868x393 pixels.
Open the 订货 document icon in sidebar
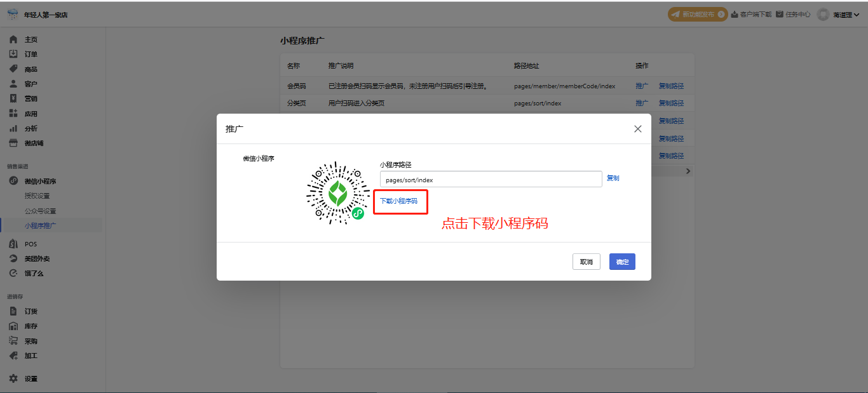[x=13, y=311]
